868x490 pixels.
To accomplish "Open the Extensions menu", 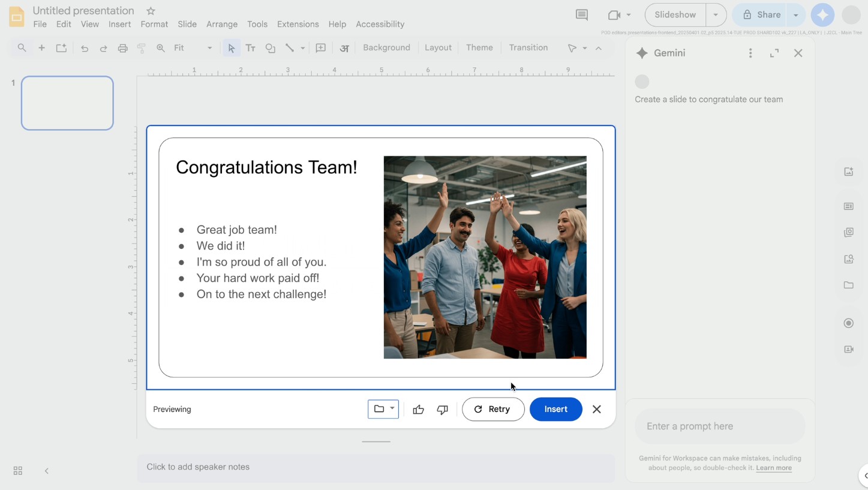I will click(x=298, y=24).
